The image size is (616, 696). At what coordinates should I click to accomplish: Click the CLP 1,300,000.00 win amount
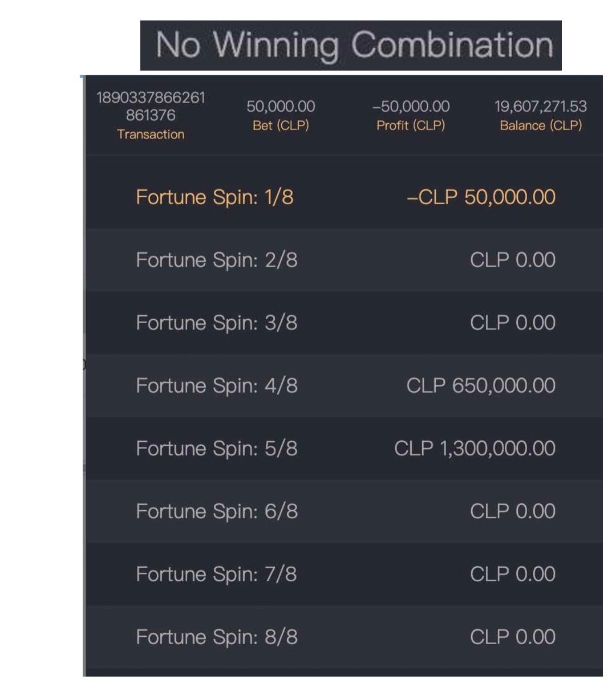[x=475, y=449]
